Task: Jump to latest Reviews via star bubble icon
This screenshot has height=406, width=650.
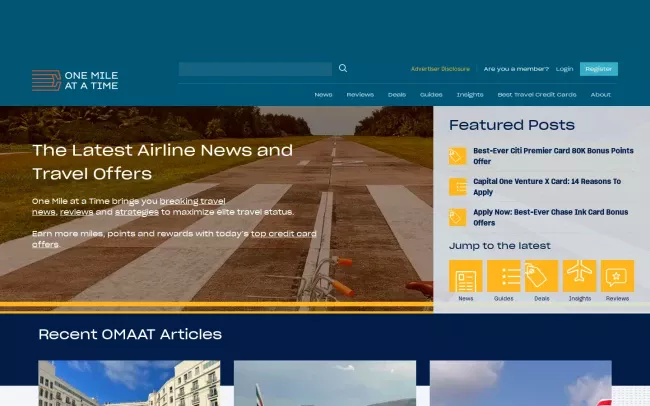Action: click(617, 276)
